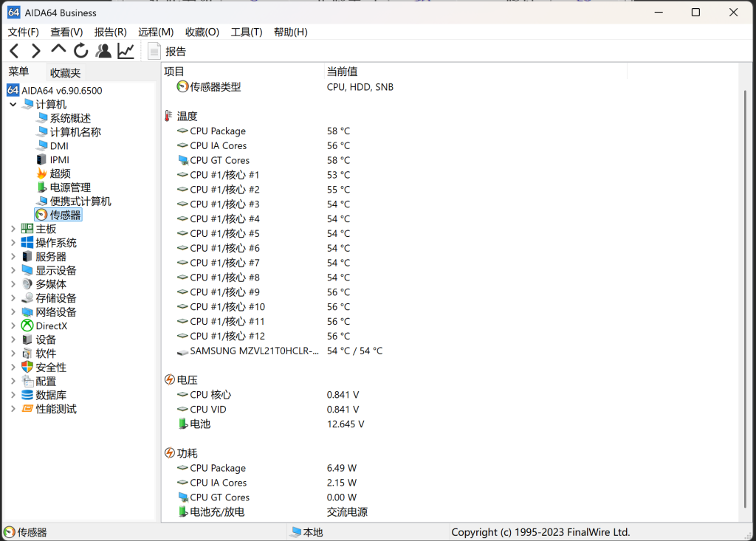Click the up-level arrow toolbar icon
The width and height of the screenshot is (756, 541).
click(x=58, y=50)
